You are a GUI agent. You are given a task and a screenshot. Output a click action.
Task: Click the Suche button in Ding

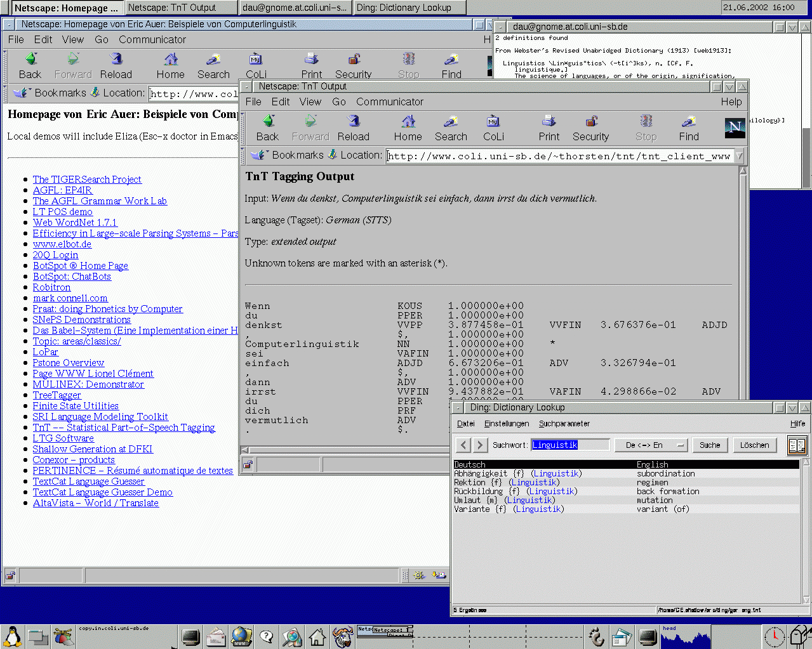click(x=710, y=445)
